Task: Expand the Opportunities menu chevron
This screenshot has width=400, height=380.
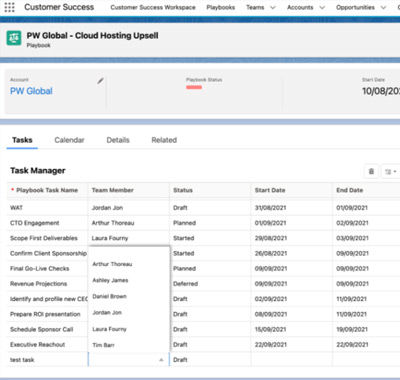Action: click(x=383, y=7)
